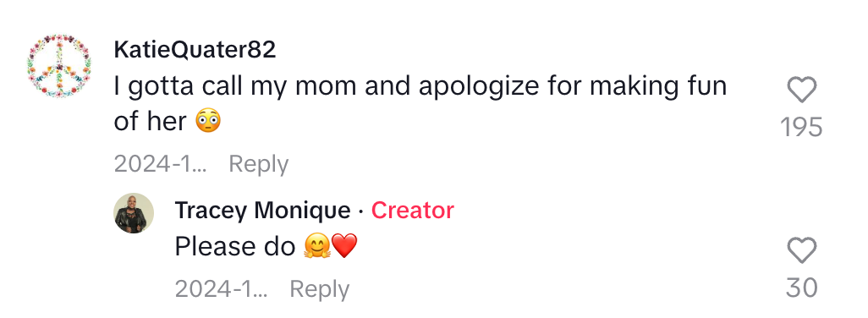
Task: Click the hugging face emoji
Action: coord(317,245)
